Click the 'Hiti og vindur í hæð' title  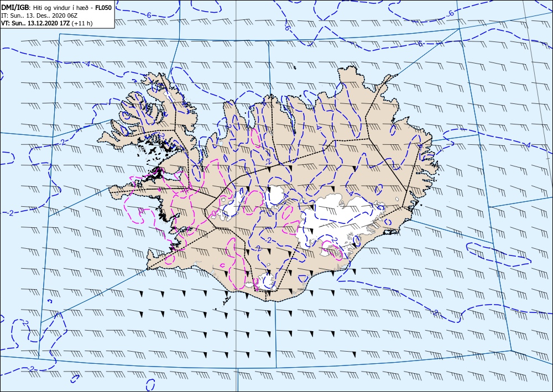point(61,7)
